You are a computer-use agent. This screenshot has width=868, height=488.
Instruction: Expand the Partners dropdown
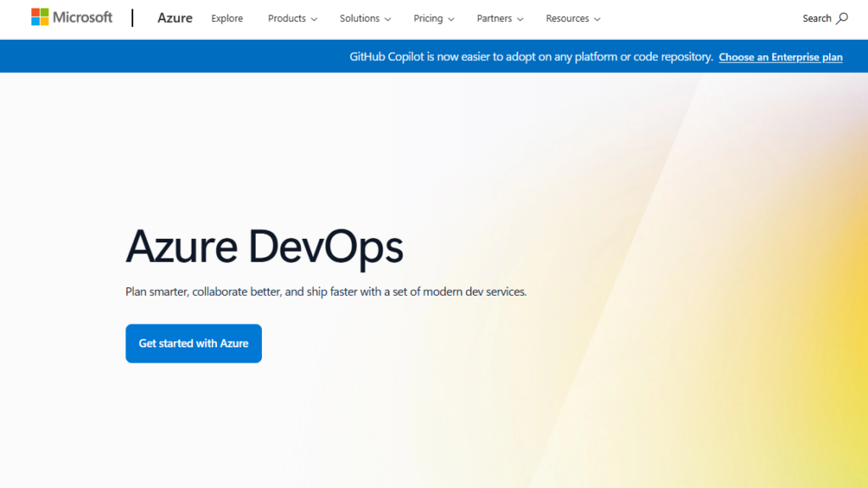coord(500,19)
